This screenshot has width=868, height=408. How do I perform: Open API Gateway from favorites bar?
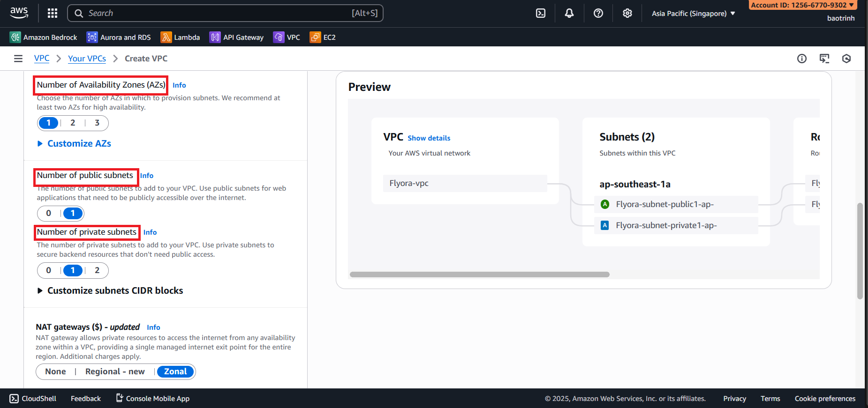pos(237,37)
